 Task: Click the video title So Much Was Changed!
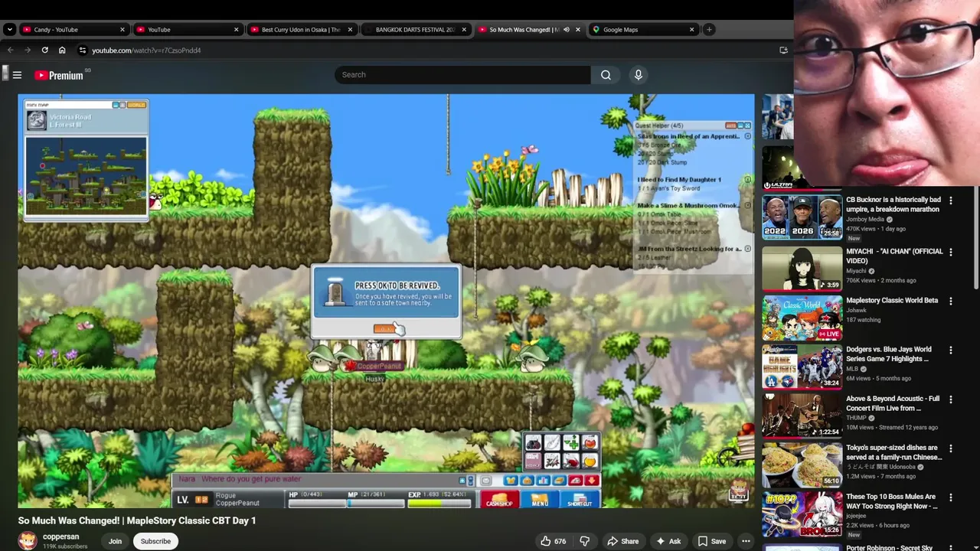click(137, 520)
